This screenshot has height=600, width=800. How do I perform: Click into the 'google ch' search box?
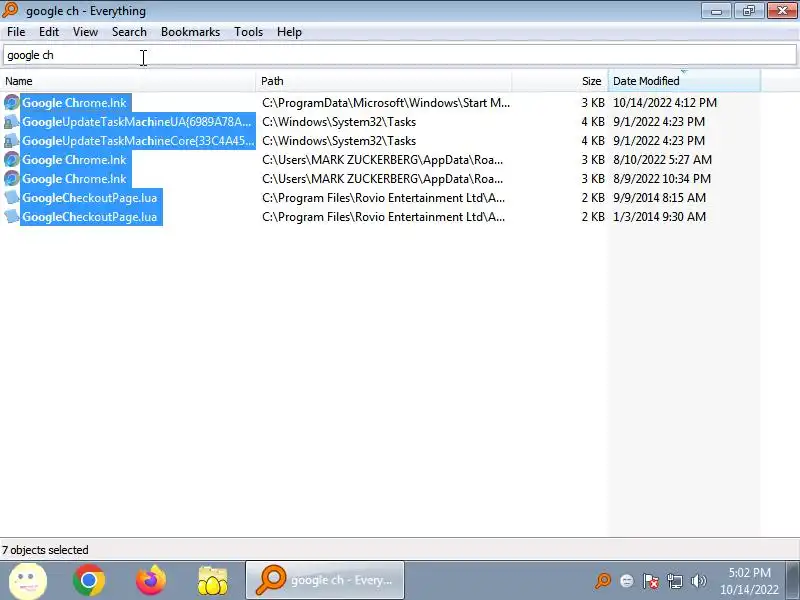tap(400, 55)
